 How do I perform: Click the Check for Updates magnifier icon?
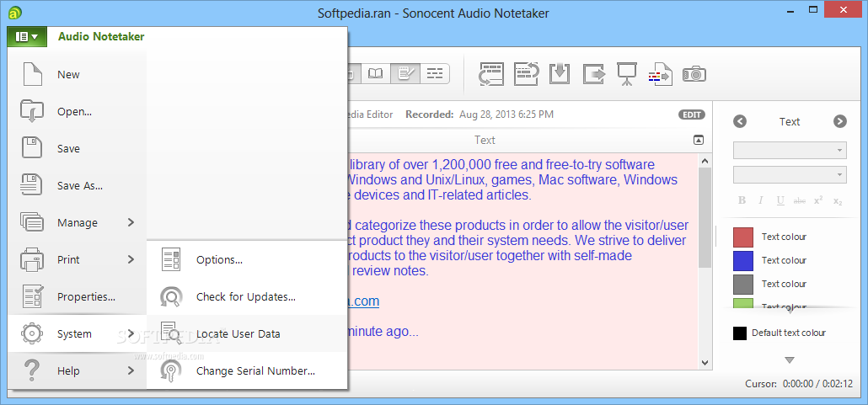coord(171,296)
